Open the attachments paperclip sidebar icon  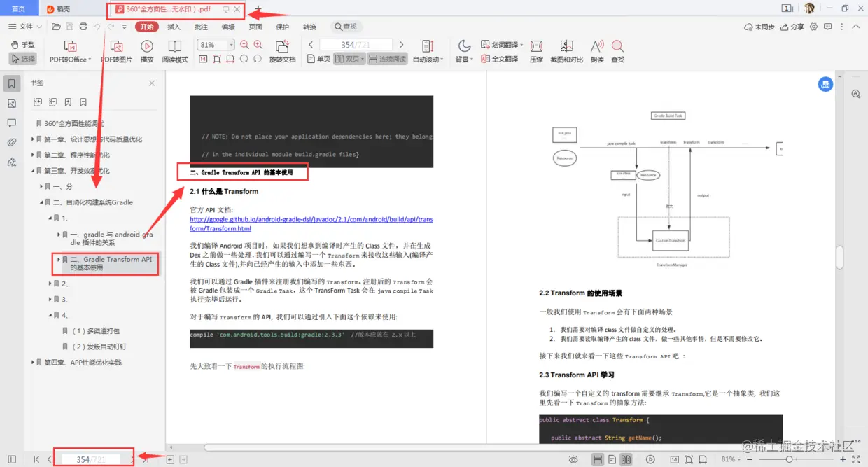click(x=11, y=143)
